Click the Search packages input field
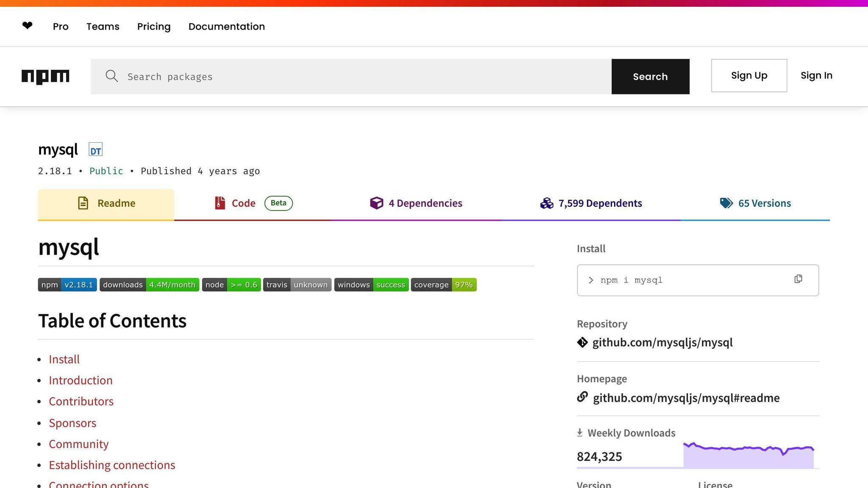Viewport: 868px width, 488px height. pyautogui.click(x=339, y=76)
